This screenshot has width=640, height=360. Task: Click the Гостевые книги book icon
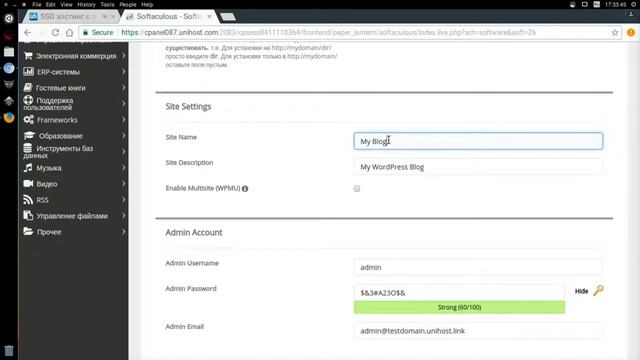click(28, 87)
